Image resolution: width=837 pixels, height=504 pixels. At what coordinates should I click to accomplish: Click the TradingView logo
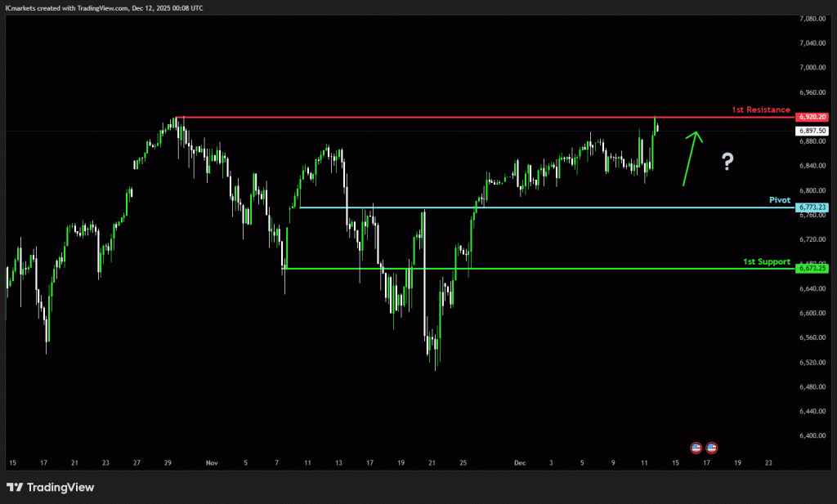(x=51, y=488)
